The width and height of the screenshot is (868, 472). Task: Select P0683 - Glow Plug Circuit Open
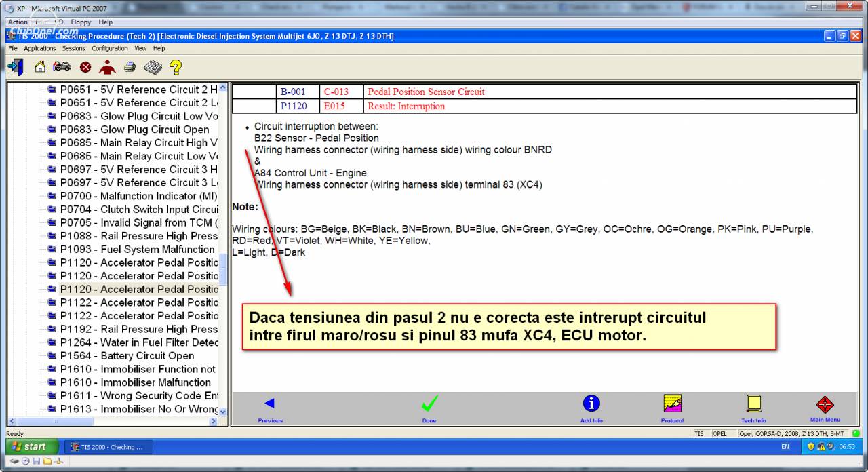134,130
